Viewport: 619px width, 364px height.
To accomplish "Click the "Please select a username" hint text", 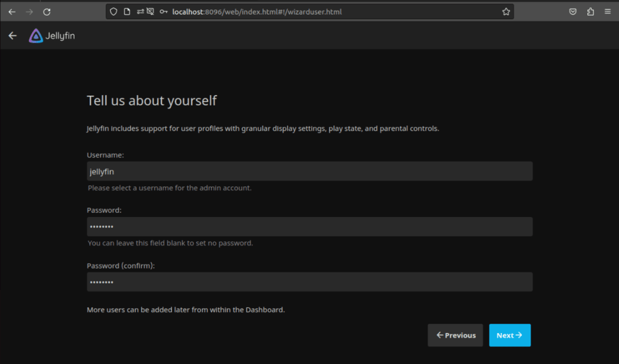I will (170, 188).
